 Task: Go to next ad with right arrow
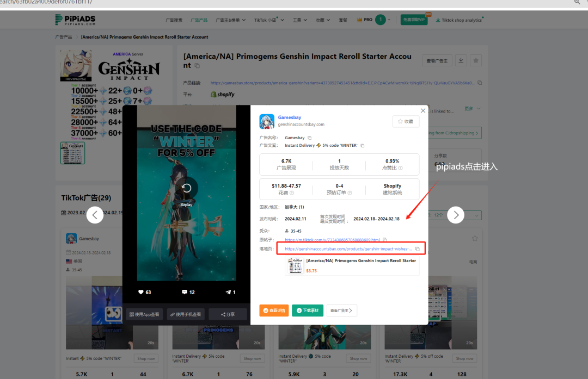tap(456, 215)
